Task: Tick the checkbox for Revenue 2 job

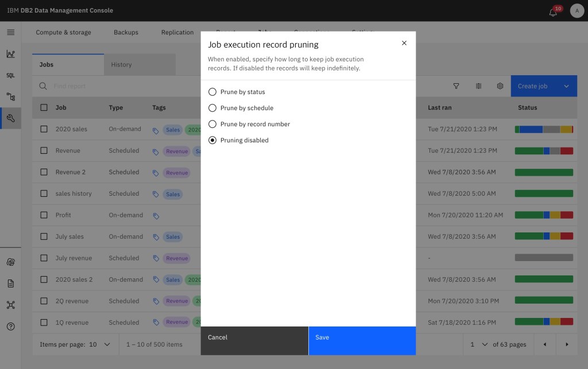Action: [x=44, y=172]
